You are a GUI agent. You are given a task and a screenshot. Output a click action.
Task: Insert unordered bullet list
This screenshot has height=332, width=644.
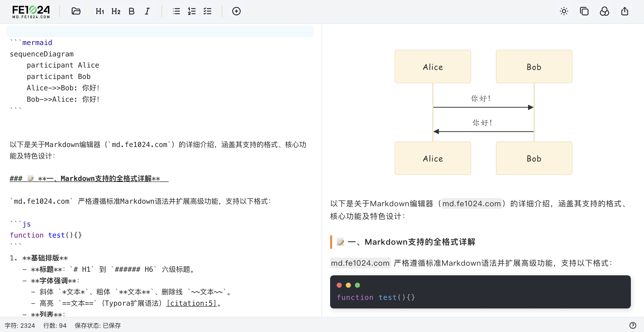pyautogui.click(x=176, y=11)
